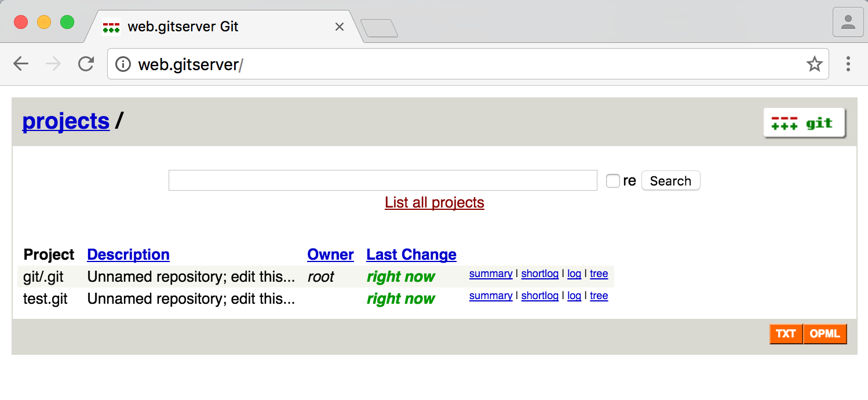This screenshot has width=868, height=400.
Task: Open a new browser tab
Action: click(379, 28)
